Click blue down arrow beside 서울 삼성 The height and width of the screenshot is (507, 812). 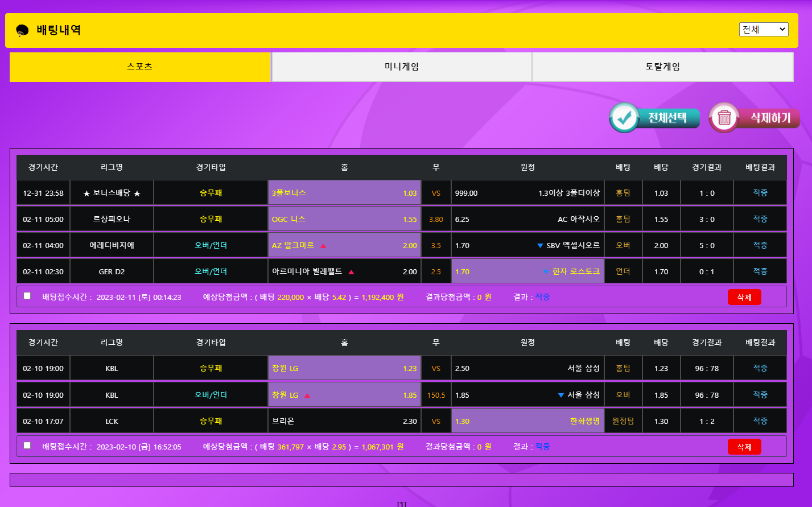561,395
